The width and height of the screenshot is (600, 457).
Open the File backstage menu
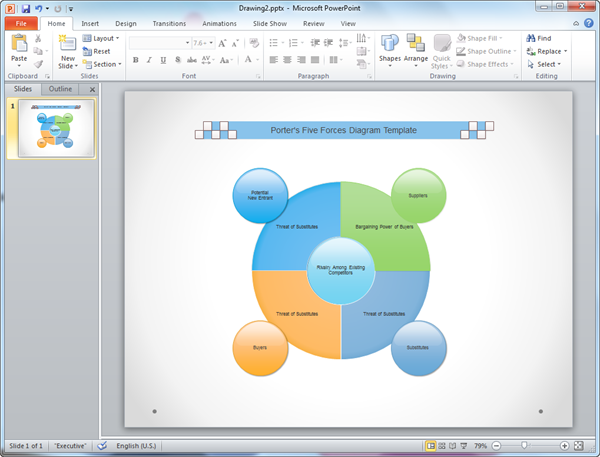pos(20,22)
